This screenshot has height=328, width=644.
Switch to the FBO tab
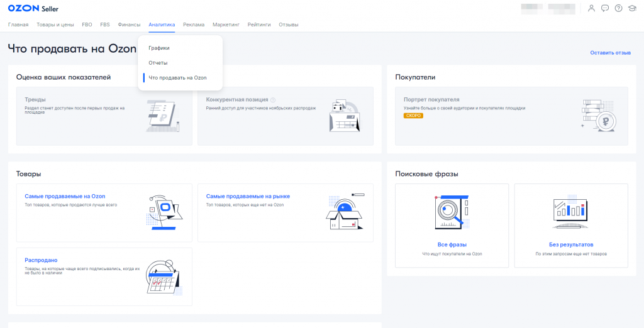87,25
